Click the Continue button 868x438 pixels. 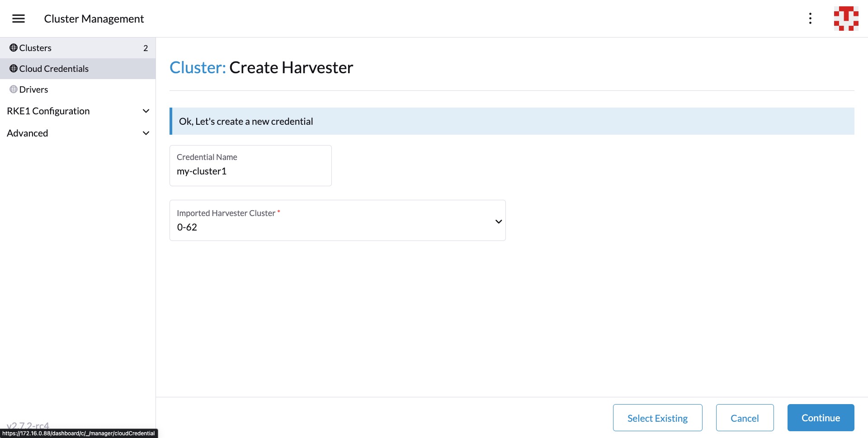pyautogui.click(x=821, y=418)
